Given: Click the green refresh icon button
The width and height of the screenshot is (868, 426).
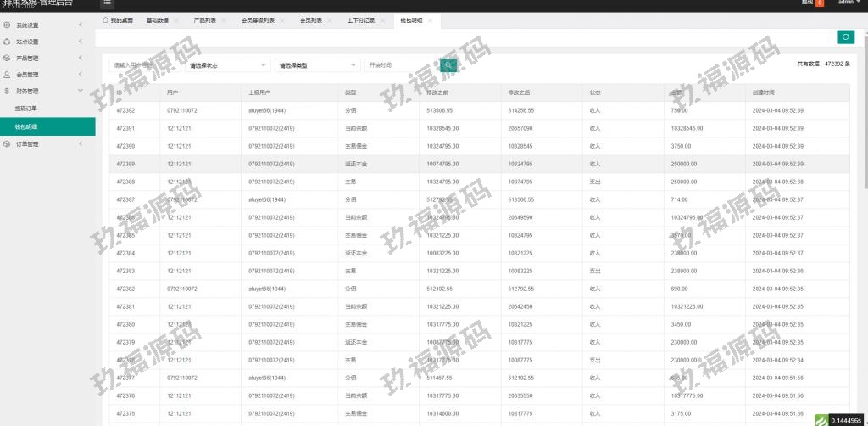Looking at the screenshot, I should [x=845, y=36].
